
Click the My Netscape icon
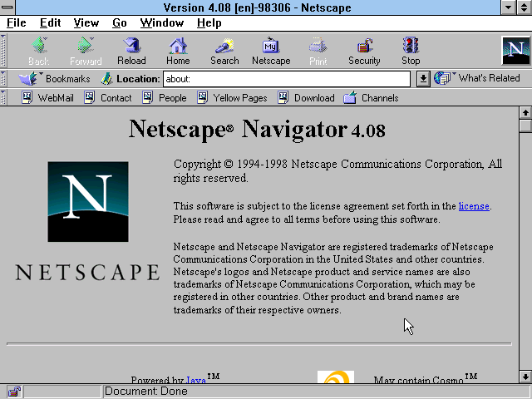271,51
